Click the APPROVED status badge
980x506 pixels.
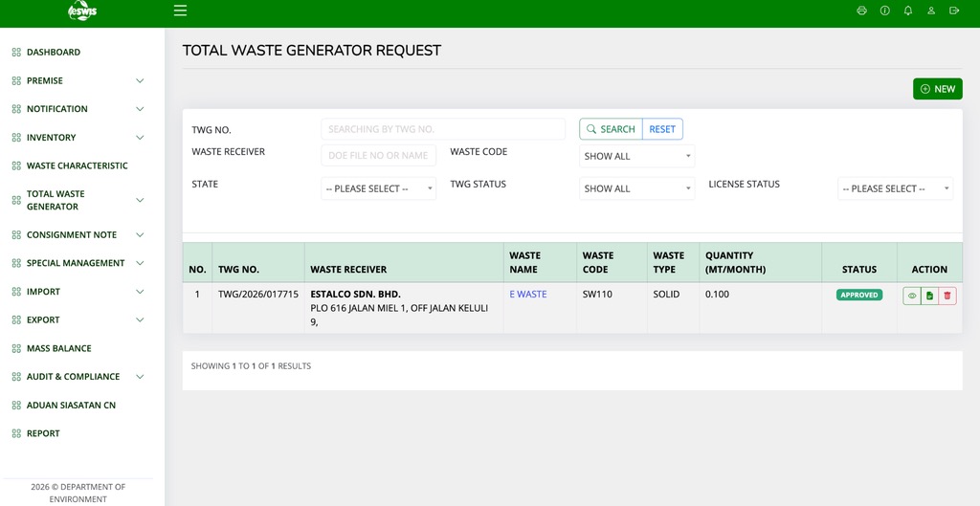[x=859, y=295]
